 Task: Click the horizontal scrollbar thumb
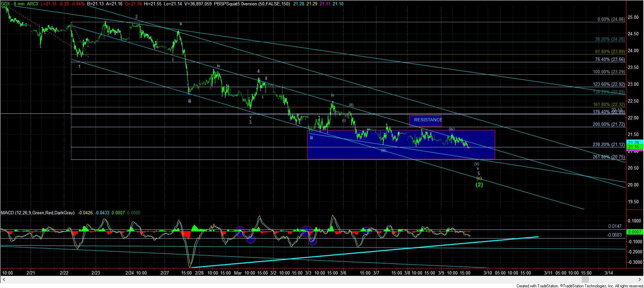point(585,280)
